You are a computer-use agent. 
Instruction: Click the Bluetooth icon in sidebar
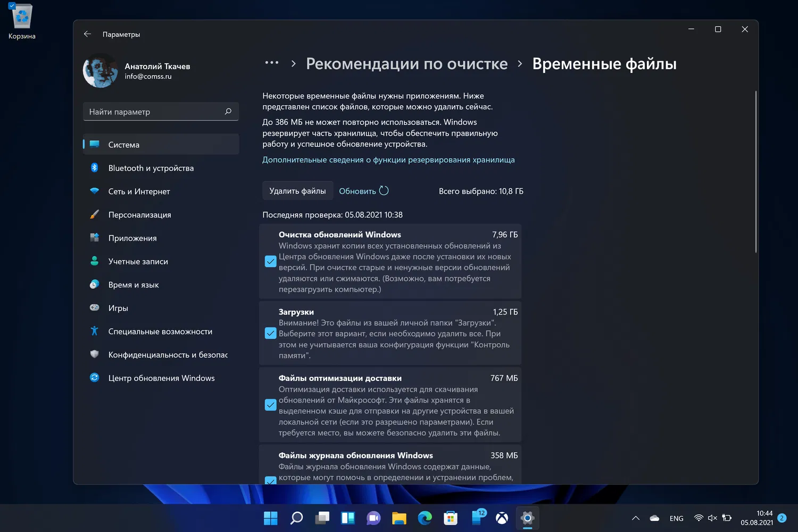click(x=95, y=168)
